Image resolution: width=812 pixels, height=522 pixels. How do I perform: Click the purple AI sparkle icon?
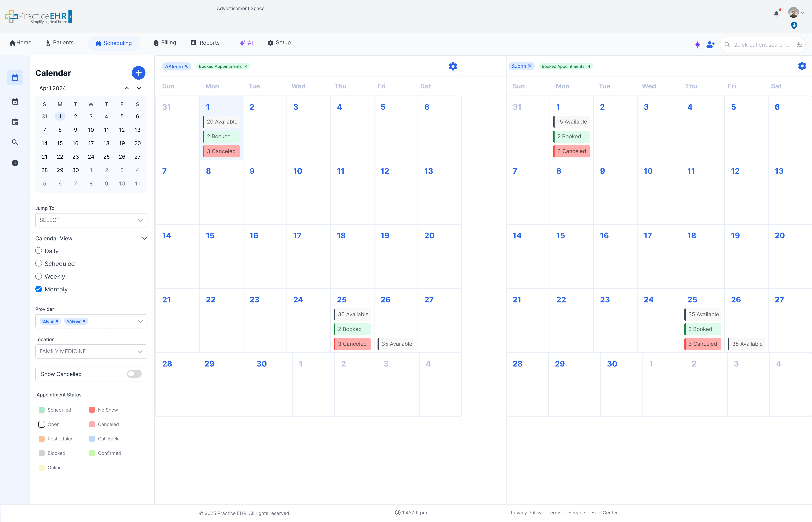point(698,45)
